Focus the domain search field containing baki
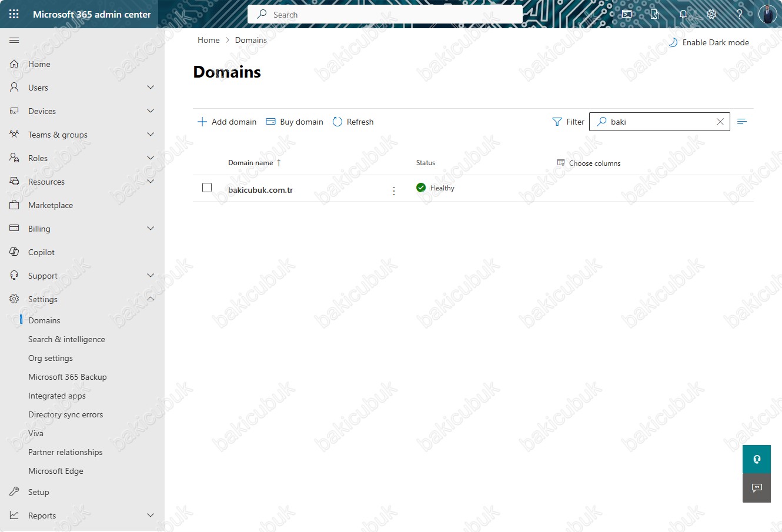The width and height of the screenshot is (782, 532). [x=660, y=122]
